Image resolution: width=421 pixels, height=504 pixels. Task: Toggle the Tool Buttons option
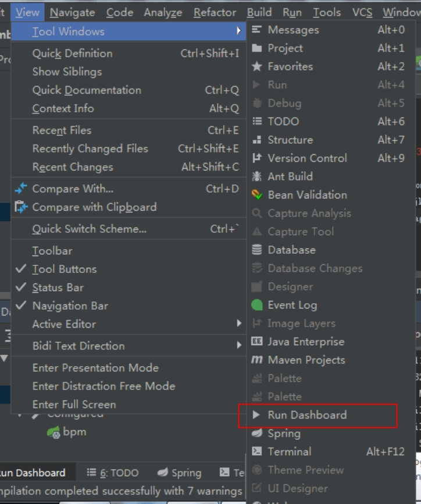click(64, 269)
